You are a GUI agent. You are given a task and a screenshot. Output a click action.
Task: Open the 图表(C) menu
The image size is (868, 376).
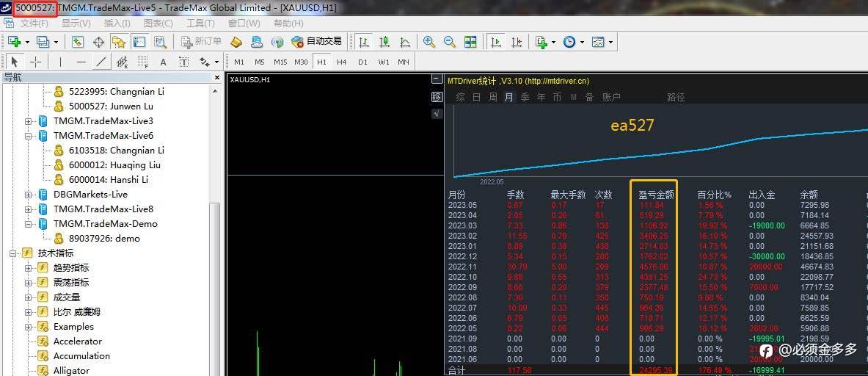[x=158, y=23]
